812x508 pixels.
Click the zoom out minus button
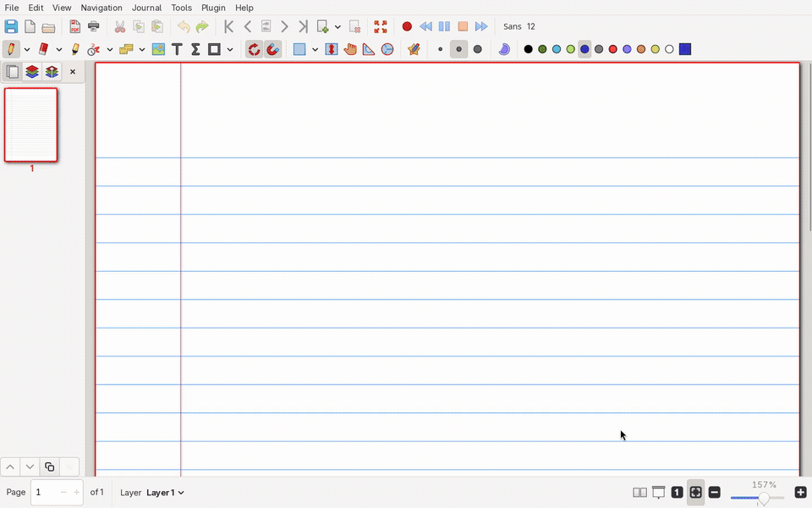714,493
